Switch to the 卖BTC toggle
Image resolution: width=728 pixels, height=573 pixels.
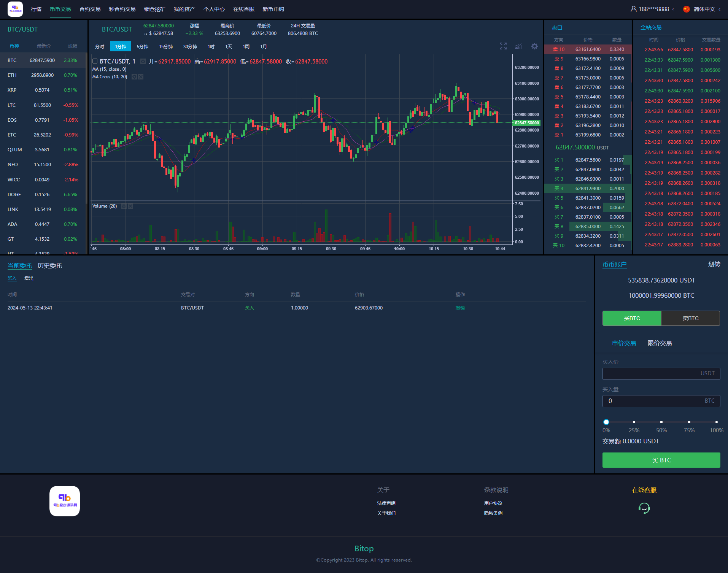click(691, 318)
